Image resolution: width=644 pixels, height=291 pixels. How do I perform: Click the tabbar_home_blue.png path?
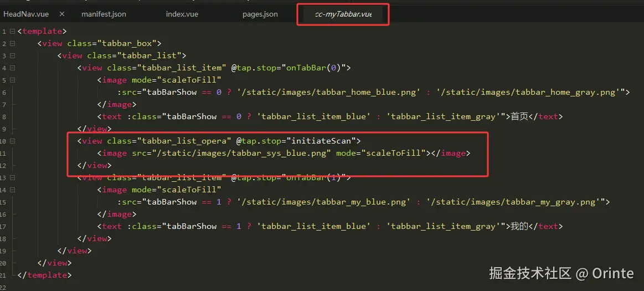328,92
